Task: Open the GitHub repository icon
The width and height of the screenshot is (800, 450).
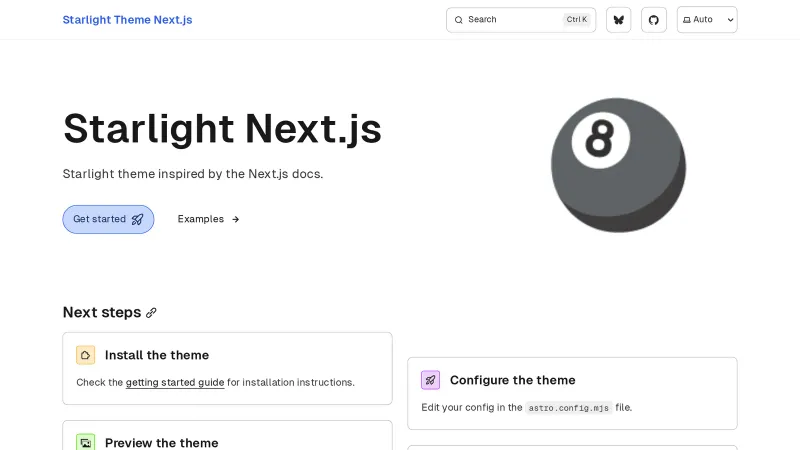Action: click(653, 20)
